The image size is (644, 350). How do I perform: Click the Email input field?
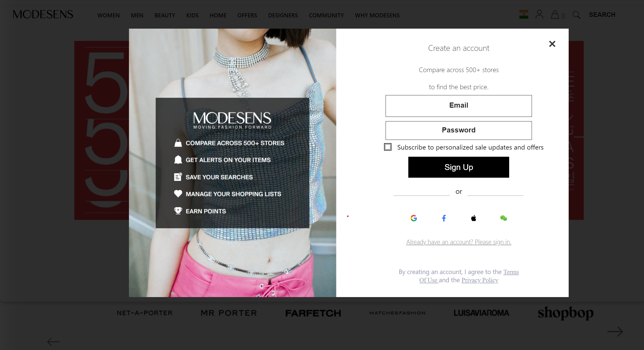[459, 106]
